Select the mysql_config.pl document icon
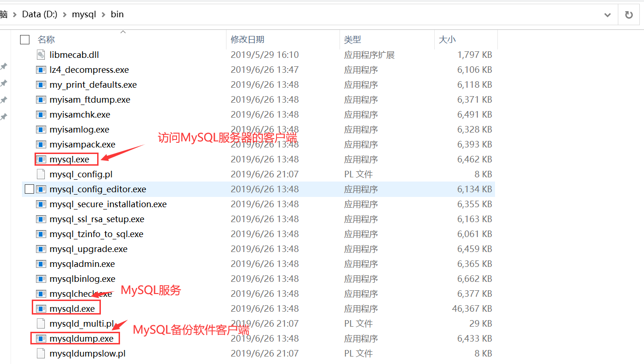Viewport: 644px width, 364px height. pos(41,174)
